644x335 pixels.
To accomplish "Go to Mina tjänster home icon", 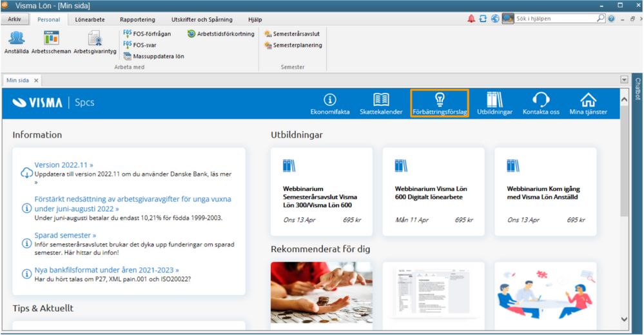I will 588,102.
